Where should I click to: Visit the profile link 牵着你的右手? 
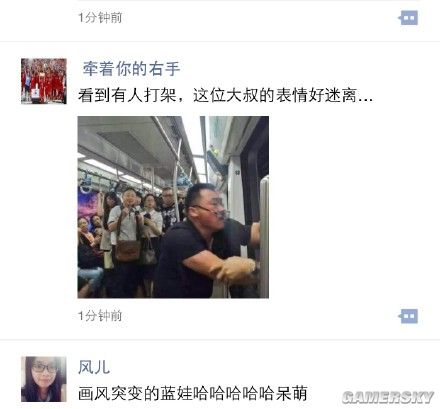pos(131,69)
